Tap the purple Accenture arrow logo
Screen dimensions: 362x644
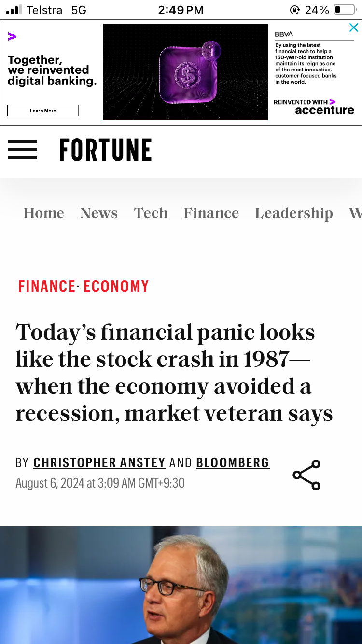point(12,36)
